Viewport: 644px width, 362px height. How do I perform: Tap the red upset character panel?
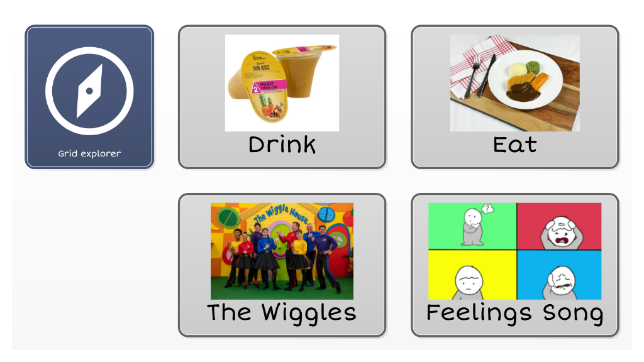(x=559, y=226)
